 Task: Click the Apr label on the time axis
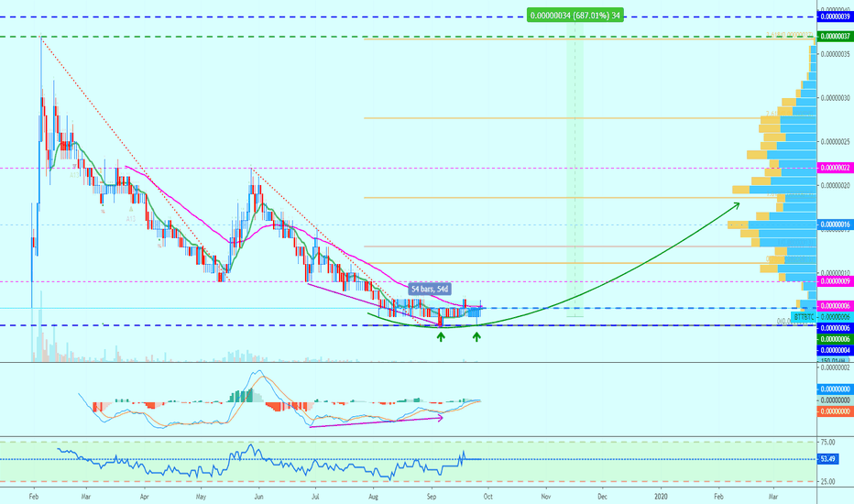coord(144,497)
